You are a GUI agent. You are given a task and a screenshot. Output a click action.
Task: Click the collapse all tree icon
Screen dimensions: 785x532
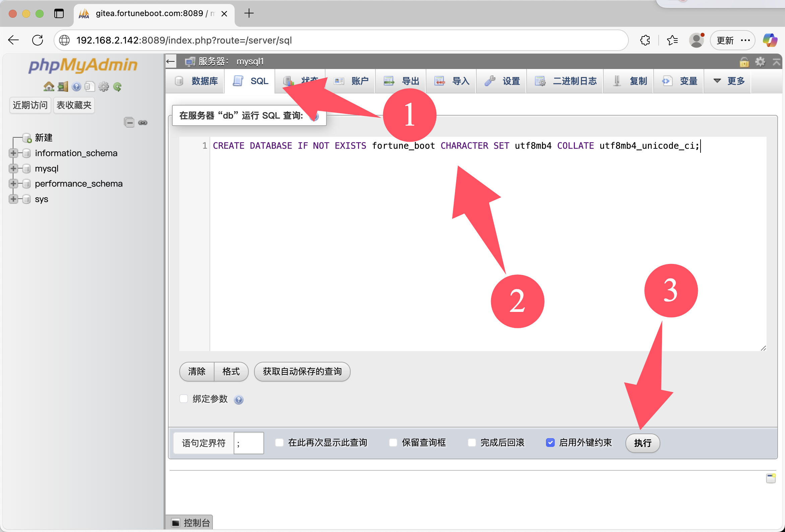point(129,122)
